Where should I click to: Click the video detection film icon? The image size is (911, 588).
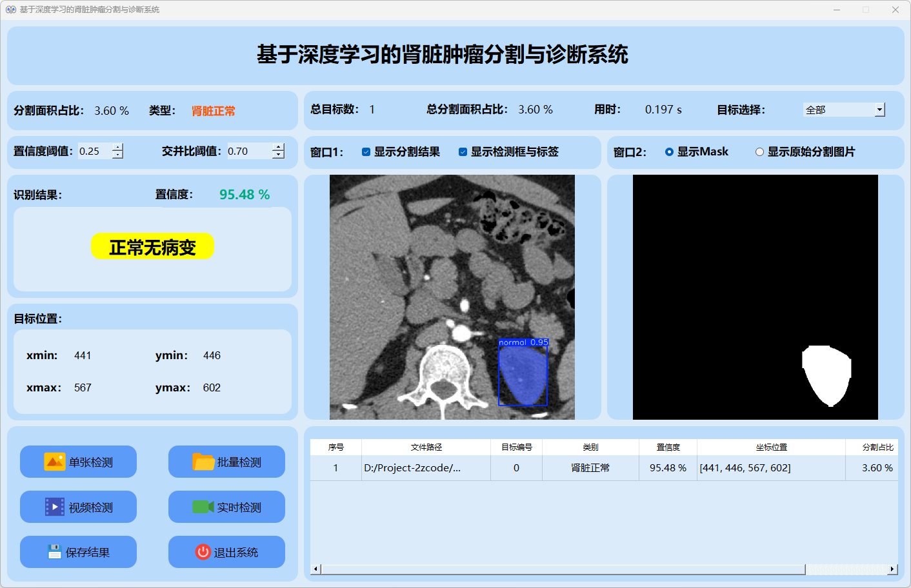[54, 507]
